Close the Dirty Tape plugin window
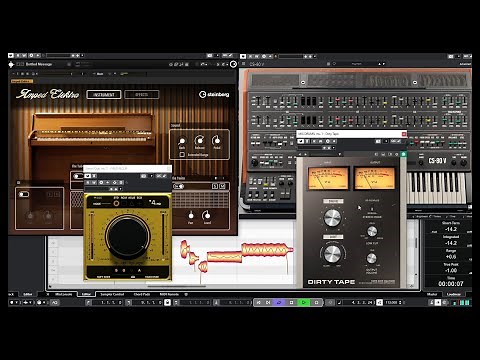Screen dimensions: 480x360 coord(404,134)
